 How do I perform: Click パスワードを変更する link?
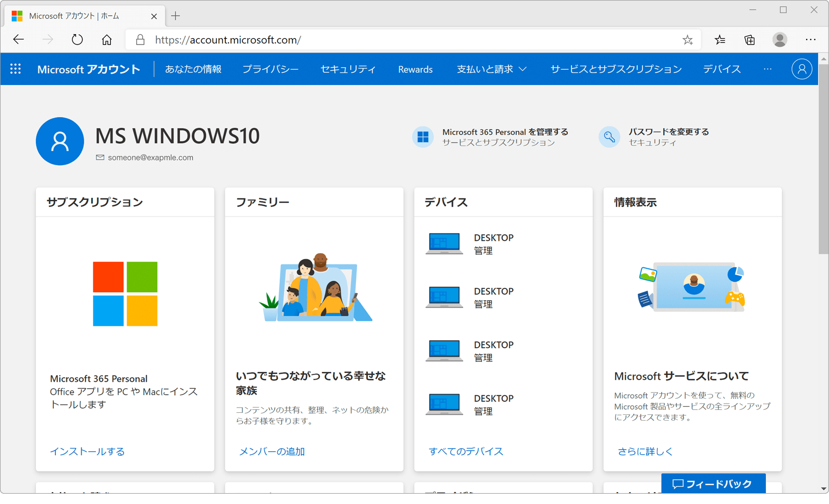(x=669, y=132)
